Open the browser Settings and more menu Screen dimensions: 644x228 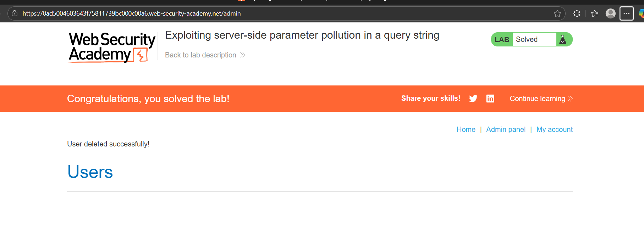tap(626, 13)
